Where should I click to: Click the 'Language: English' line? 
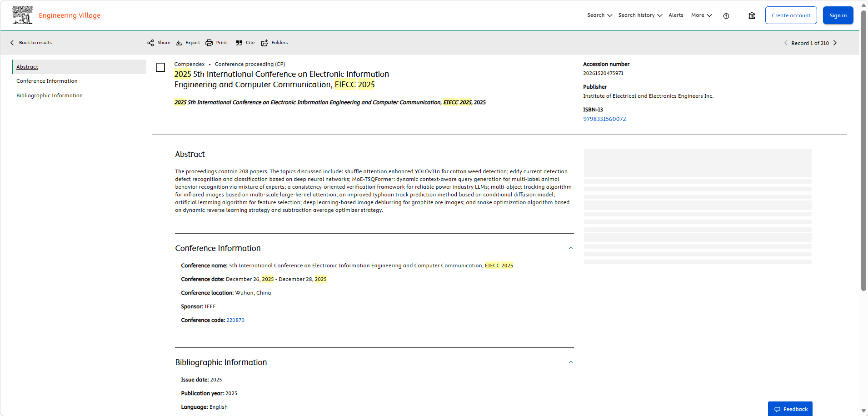[x=204, y=407]
